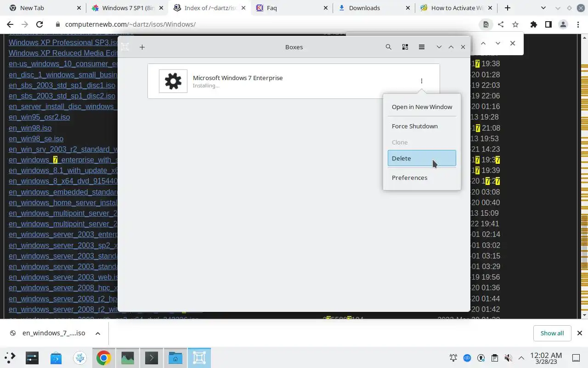The height and width of the screenshot is (368, 588).
Task: Open link starting en_windows_8.1_with_update
Action: [x=63, y=171]
